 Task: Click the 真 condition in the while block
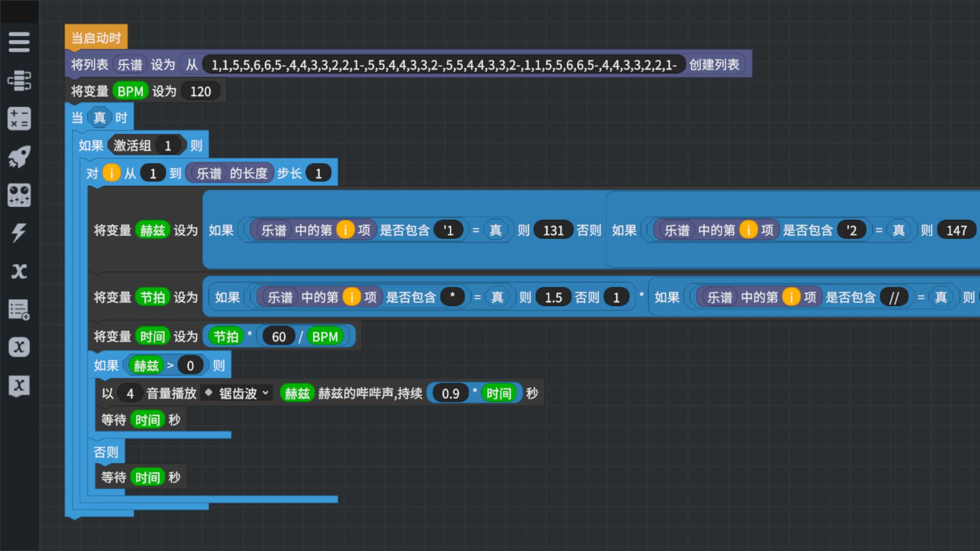pos(100,118)
